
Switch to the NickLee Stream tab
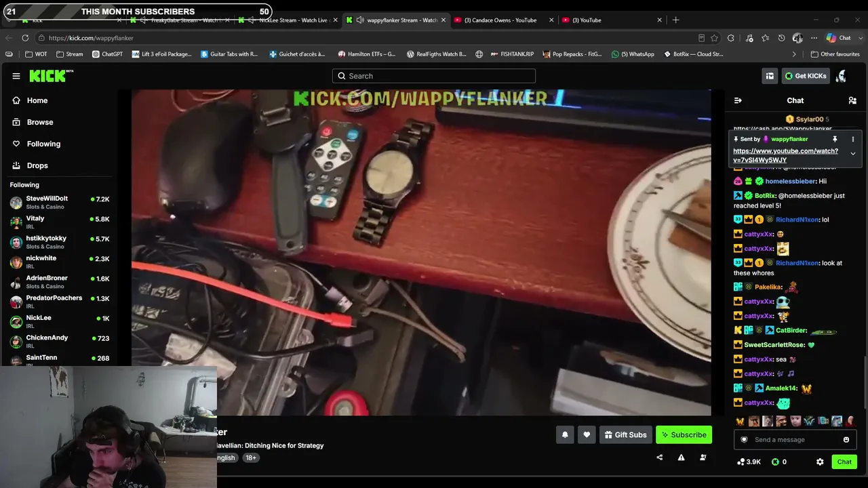point(288,20)
